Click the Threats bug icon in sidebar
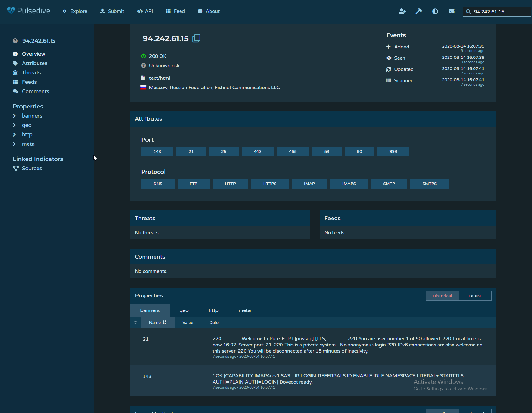This screenshot has width=532, height=413. coord(15,73)
